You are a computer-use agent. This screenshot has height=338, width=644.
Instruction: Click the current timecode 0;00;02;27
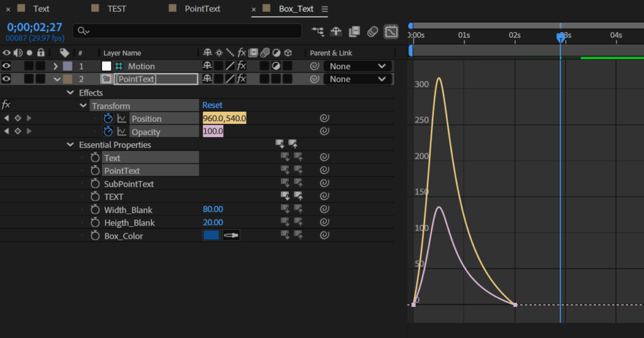(x=35, y=27)
